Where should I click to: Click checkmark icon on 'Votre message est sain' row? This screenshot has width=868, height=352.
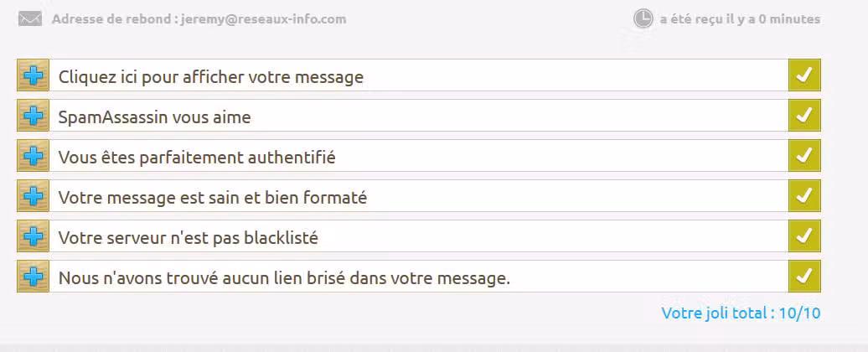[x=804, y=196]
